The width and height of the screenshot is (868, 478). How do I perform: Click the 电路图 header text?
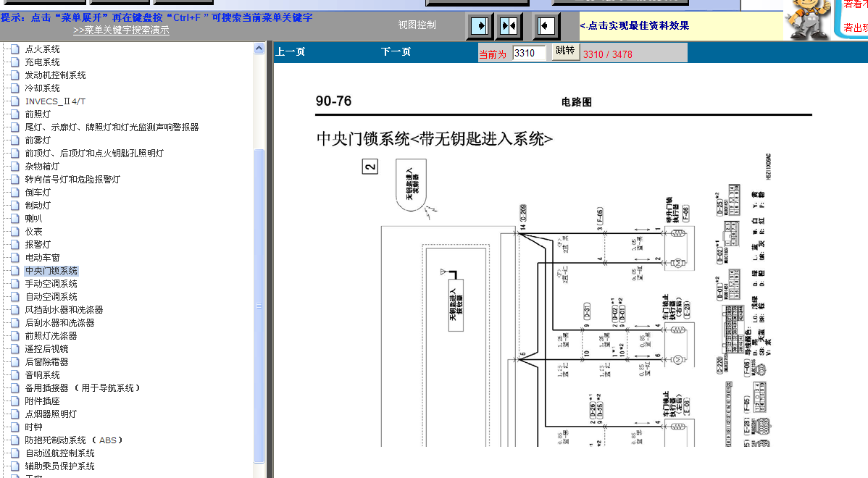pyautogui.click(x=576, y=102)
